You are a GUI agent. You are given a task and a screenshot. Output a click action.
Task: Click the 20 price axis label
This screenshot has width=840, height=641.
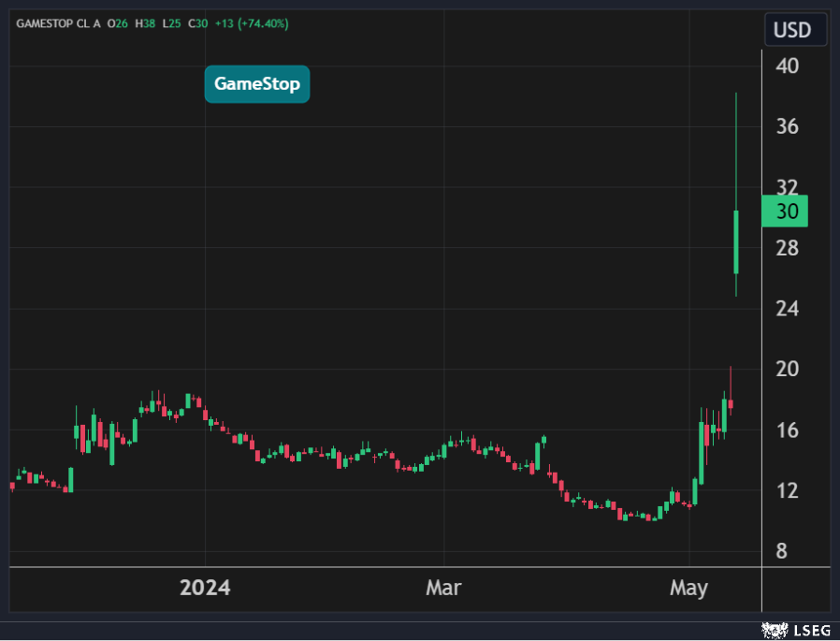point(787,370)
